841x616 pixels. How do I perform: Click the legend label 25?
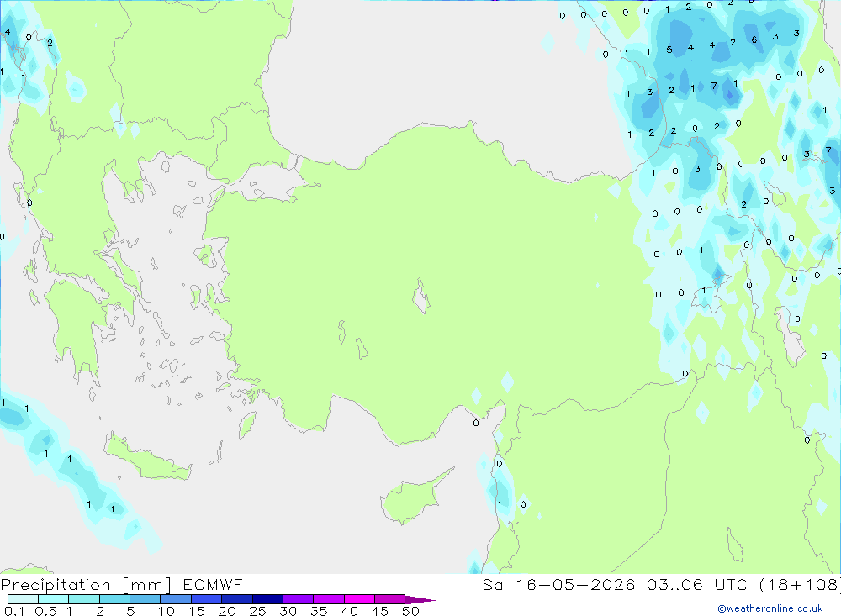(257, 611)
